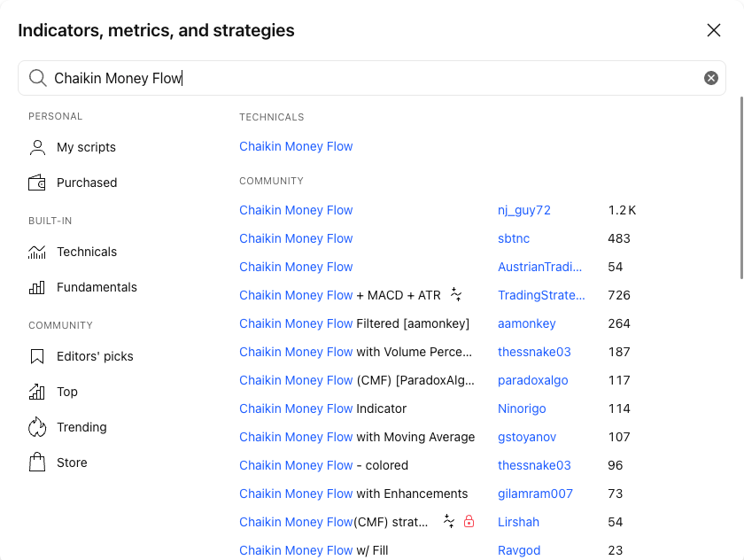
Task: Click the 1.2K count for nj_guy72's script
Action: (x=622, y=210)
